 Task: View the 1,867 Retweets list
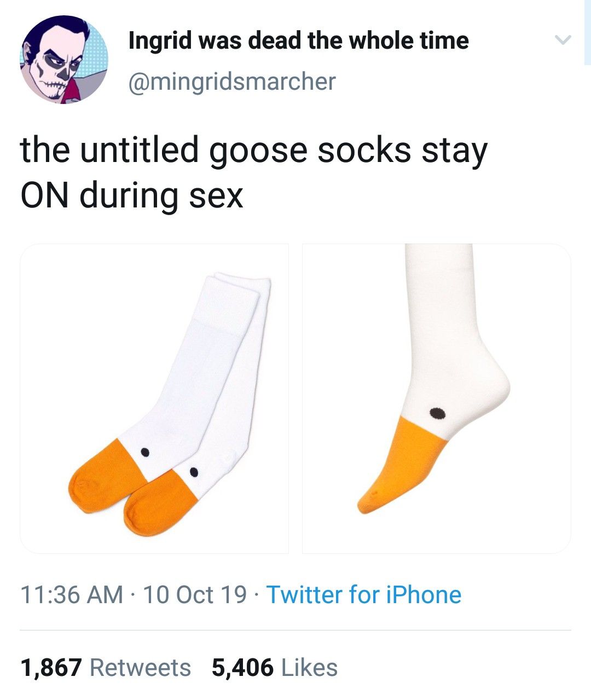[x=106, y=668]
